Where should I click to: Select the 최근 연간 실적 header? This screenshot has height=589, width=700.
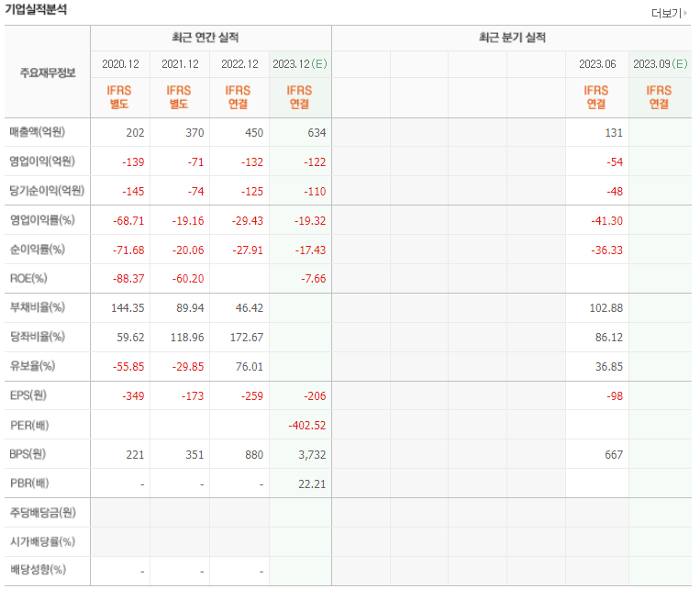click(x=206, y=37)
